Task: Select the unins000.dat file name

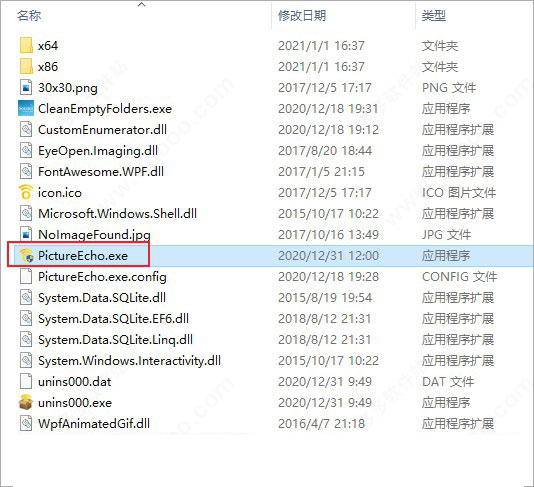Action: (75, 382)
